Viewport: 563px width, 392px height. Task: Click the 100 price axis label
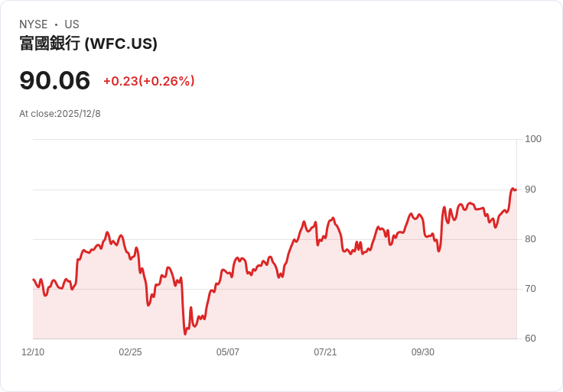pos(533,139)
